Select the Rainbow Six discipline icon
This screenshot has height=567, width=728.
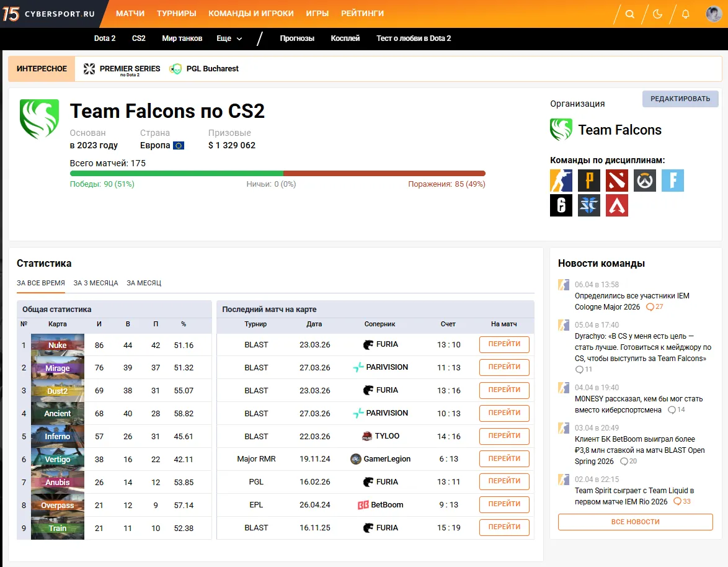point(561,205)
